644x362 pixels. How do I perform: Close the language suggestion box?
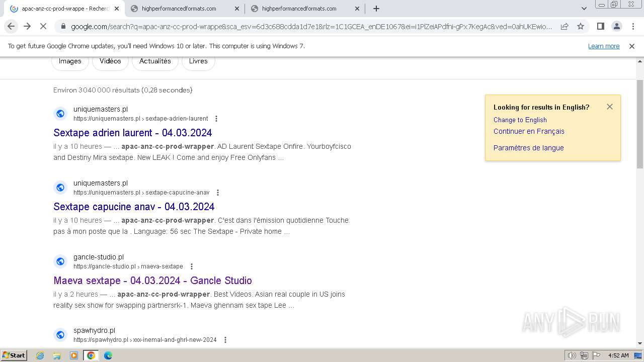(610, 107)
